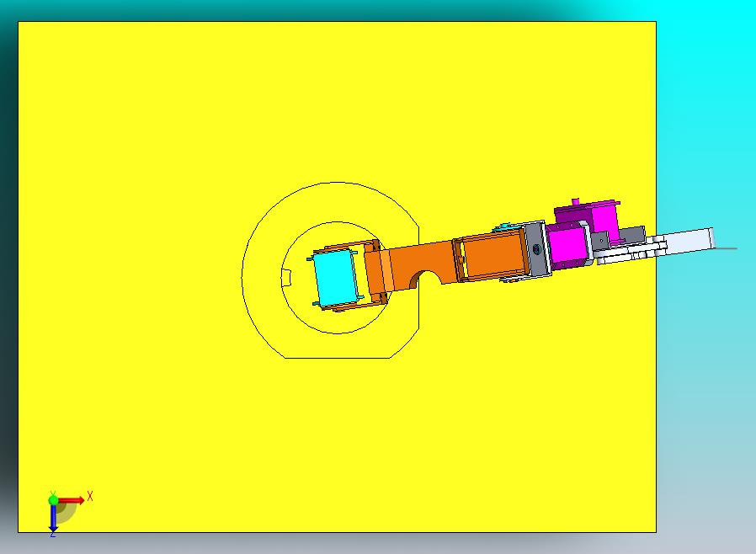Select the small rectangular notch on inner circle
This screenshot has height=554, width=756.
(286, 278)
